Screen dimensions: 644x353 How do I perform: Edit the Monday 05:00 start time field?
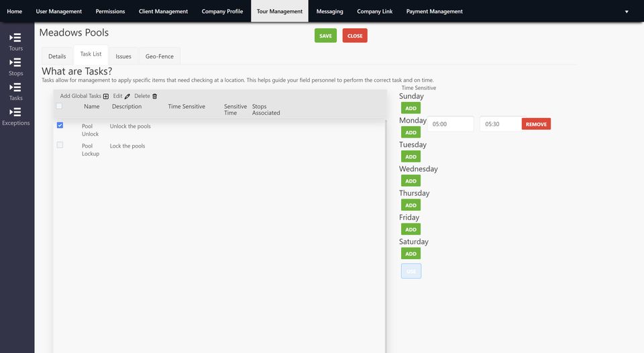(451, 124)
